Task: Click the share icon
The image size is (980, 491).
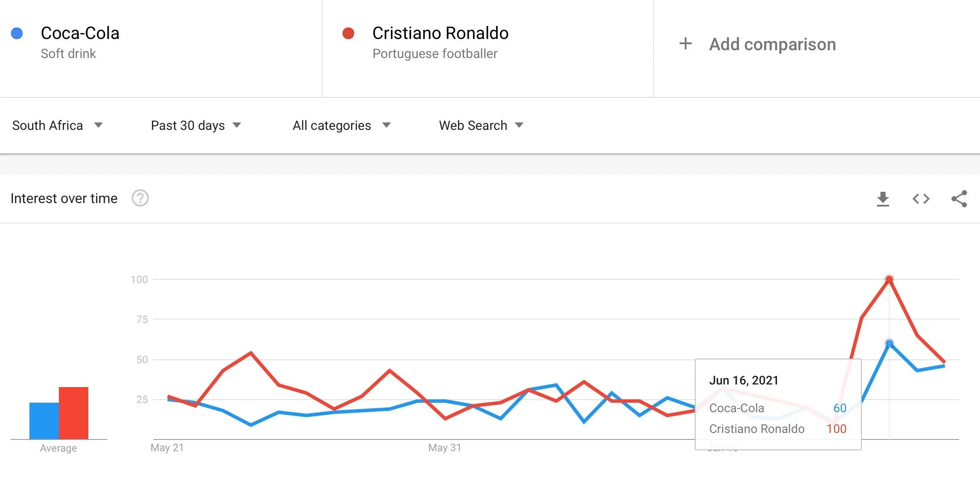Action: (959, 199)
